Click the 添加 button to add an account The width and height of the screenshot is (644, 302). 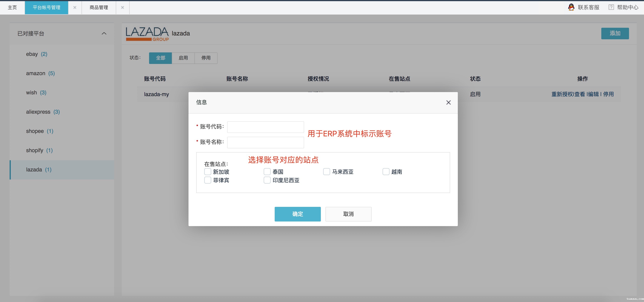pyautogui.click(x=615, y=33)
